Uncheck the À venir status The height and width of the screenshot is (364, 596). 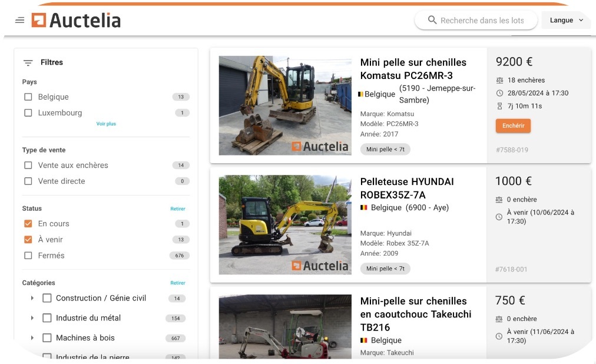[x=28, y=240]
